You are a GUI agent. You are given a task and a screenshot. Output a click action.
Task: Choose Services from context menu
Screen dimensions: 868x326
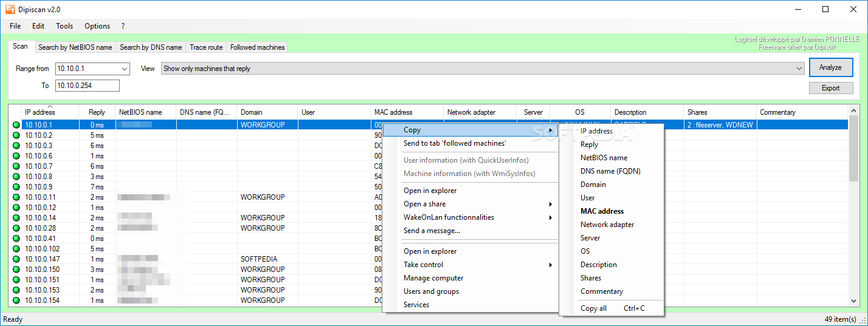pos(470,305)
